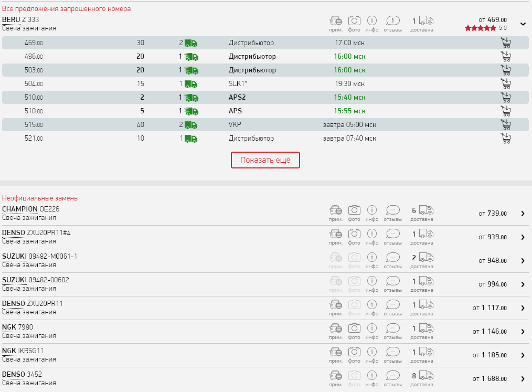Open info for CHAMPION OE226
This screenshot has height=392, width=532.
coord(372,213)
